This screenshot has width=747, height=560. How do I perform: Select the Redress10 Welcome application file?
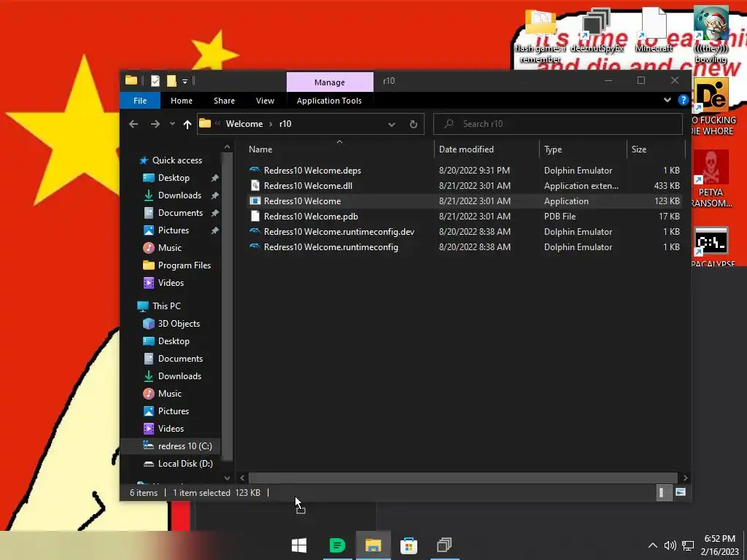(x=464, y=201)
